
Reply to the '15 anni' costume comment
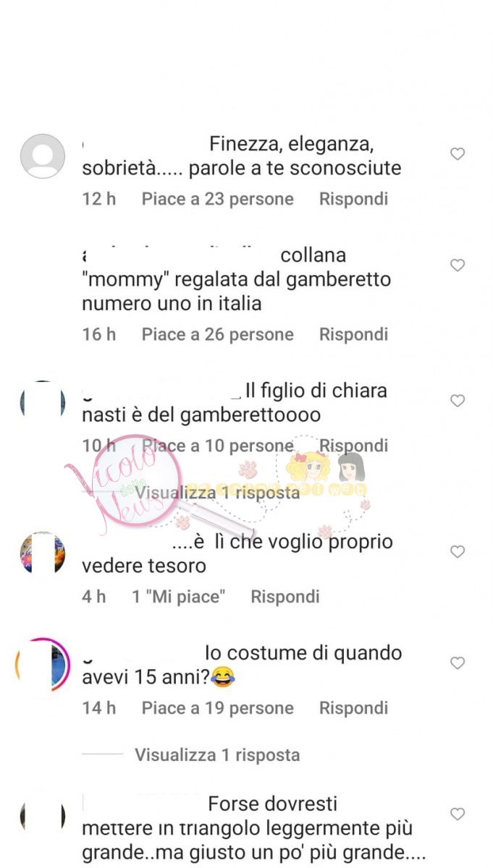click(354, 708)
